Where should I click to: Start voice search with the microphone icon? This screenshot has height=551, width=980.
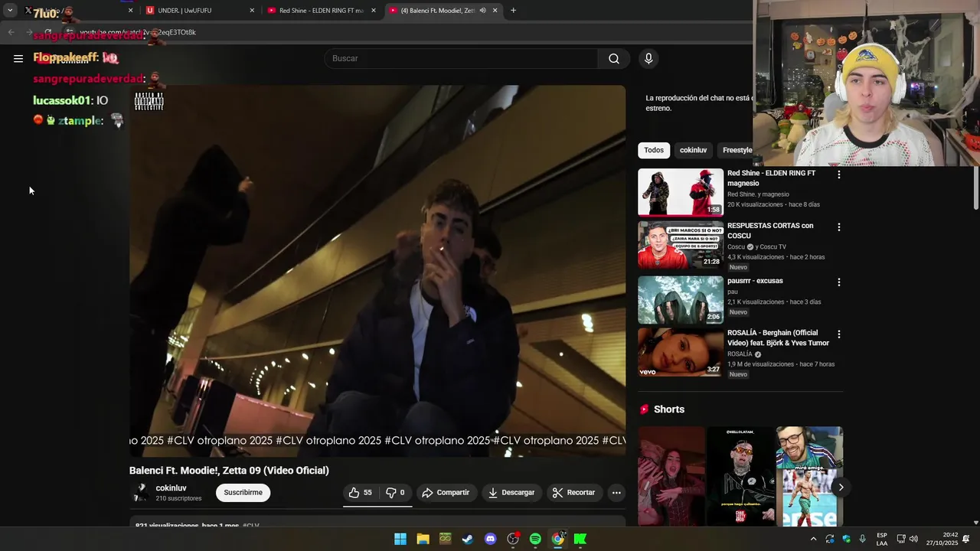pos(648,59)
